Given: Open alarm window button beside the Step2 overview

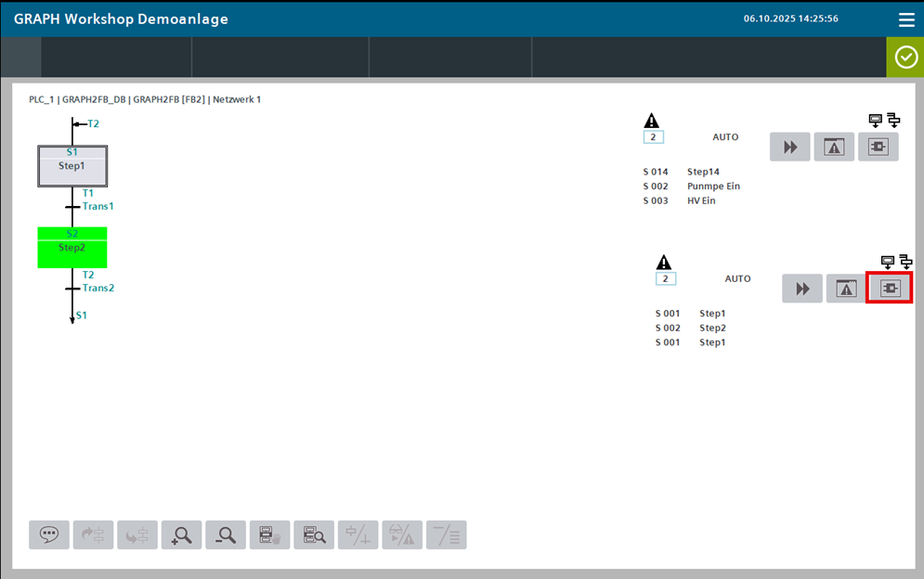Looking at the screenshot, I should [x=846, y=289].
